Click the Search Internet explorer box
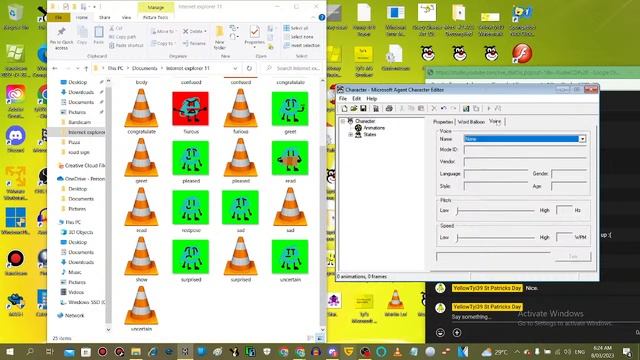Image resolution: width=640 pixels, height=360 pixels. click(293, 68)
